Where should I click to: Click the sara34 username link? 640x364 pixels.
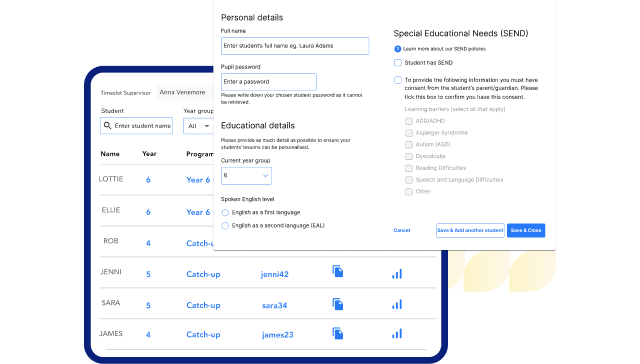point(274,305)
